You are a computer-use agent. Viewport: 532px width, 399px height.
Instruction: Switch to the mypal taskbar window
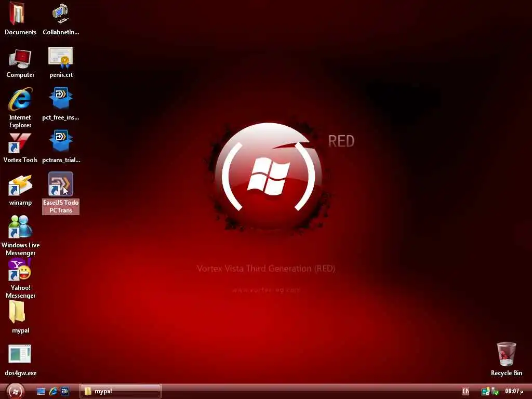pyautogui.click(x=121, y=391)
